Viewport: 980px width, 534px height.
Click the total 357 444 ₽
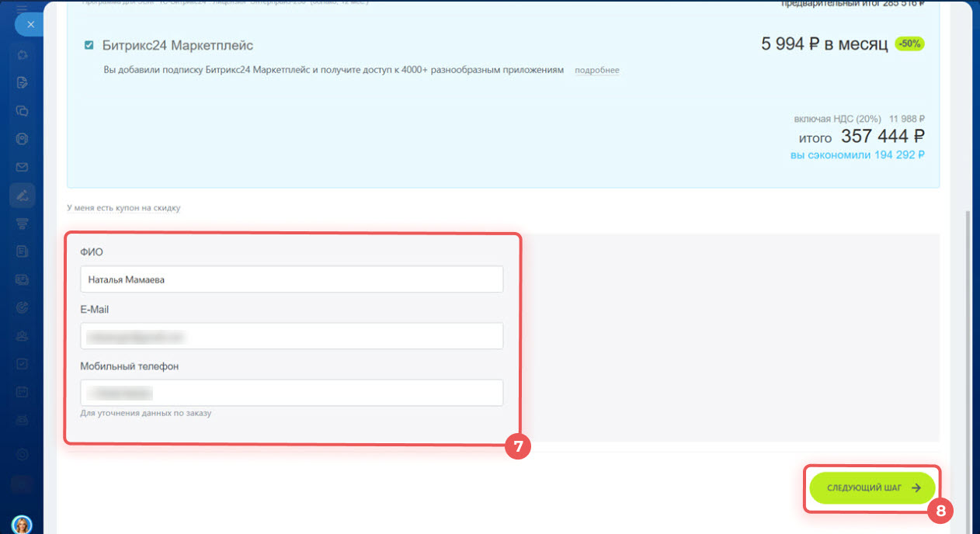point(883,137)
